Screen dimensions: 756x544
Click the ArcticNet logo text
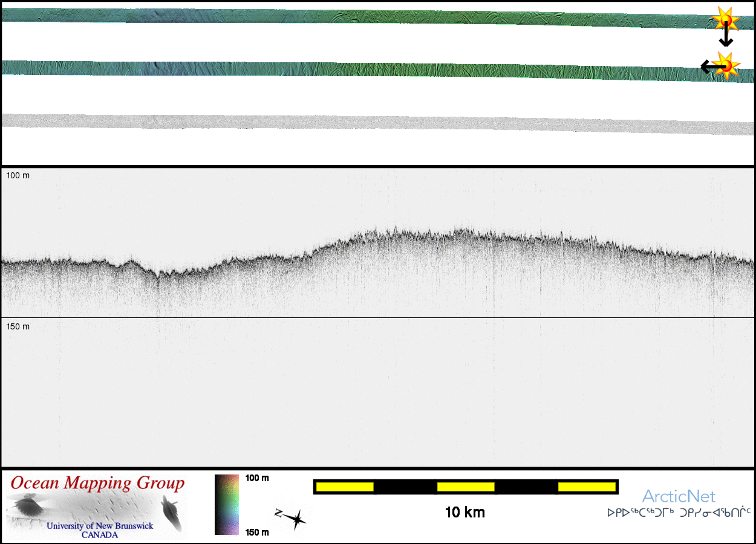(678, 496)
